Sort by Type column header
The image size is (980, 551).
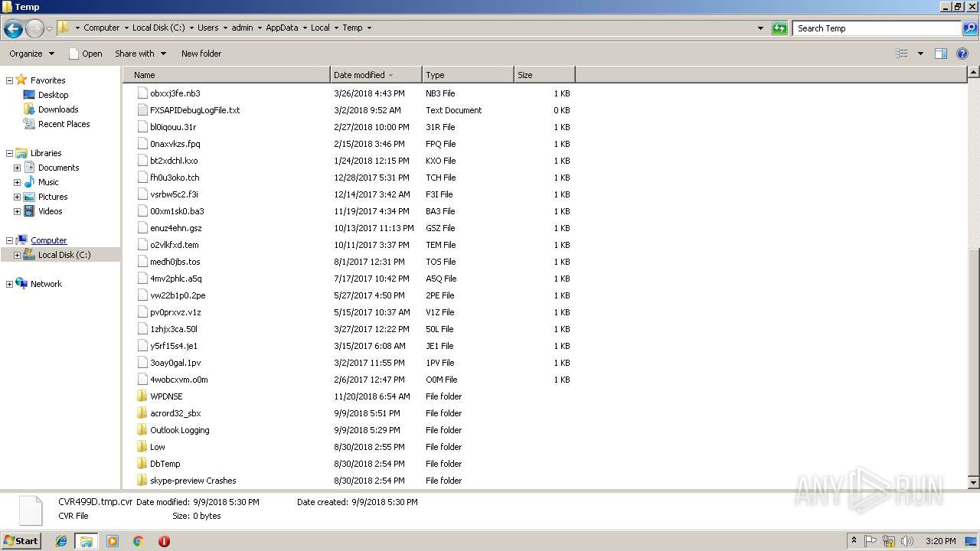click(x=468, y=75)
